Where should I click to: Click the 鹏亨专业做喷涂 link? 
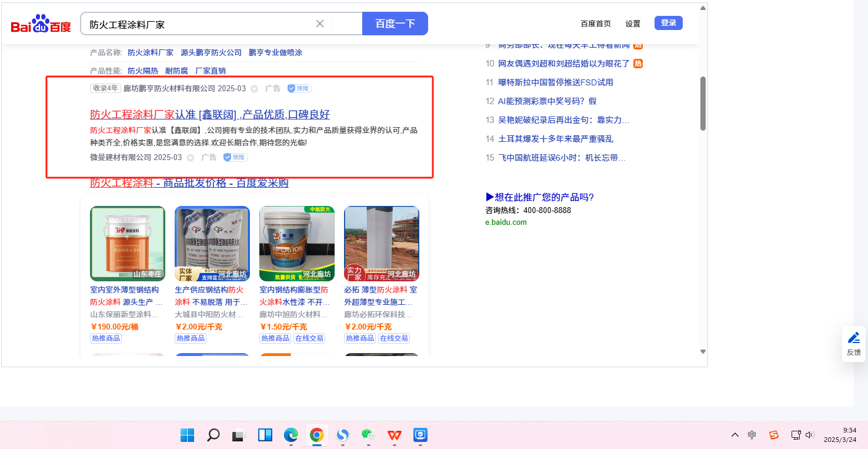point(275,52)
